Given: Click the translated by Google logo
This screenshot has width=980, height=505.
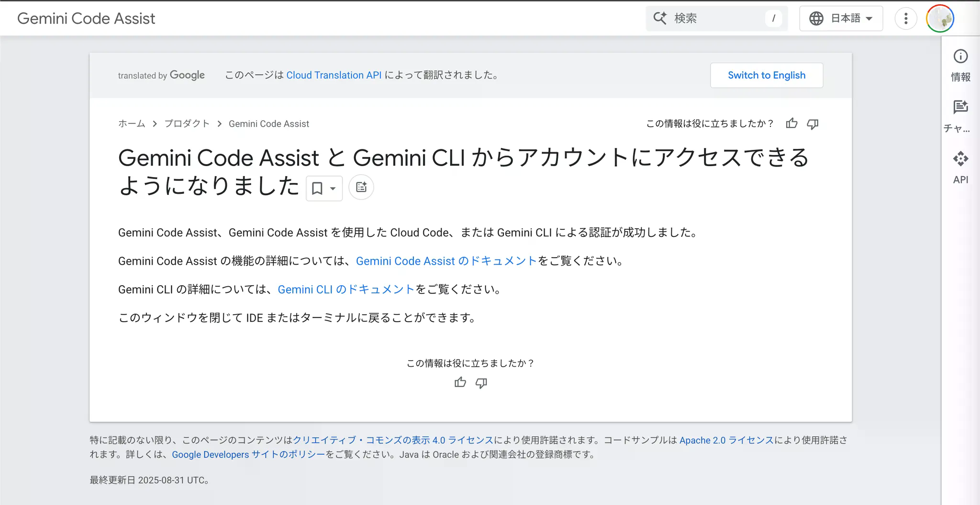Looking at the screenshot, I should [161, 75].
